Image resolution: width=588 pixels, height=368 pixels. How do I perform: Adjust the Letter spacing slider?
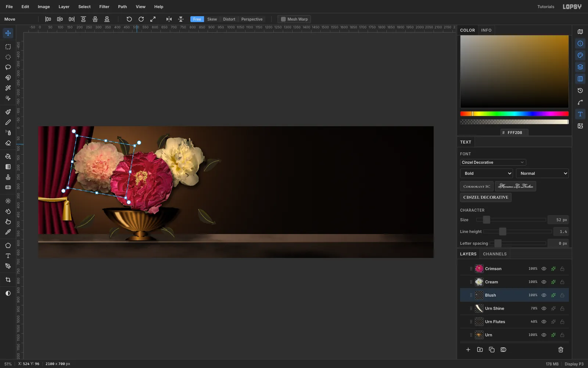coord(517,243)
